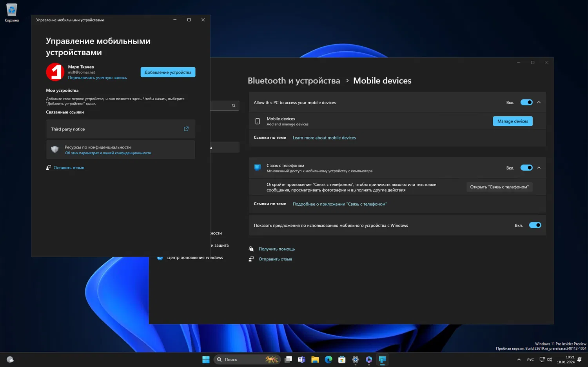The image size is (588, 367).
Task: Open the Recycle Bin (Корзина) desktop icon
Action: (11, 12)
